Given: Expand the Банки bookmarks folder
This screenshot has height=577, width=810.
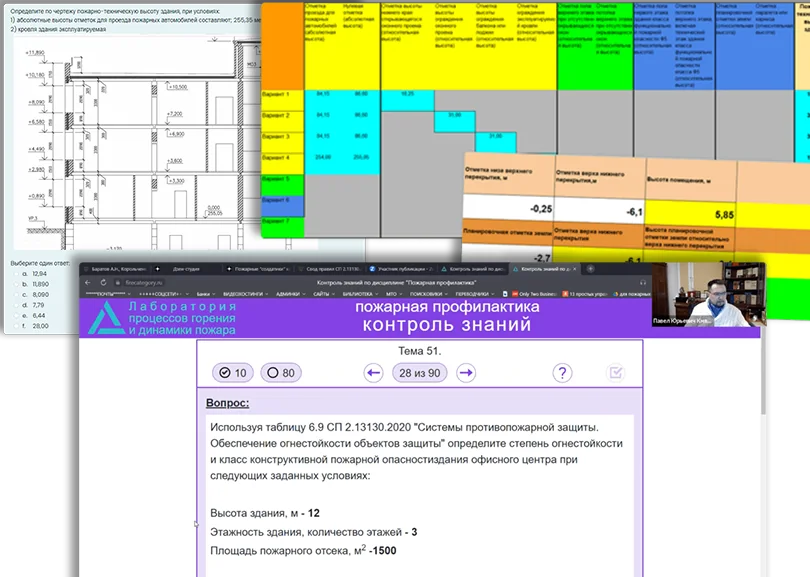Looking at the screenshot, I should point(206,294).
